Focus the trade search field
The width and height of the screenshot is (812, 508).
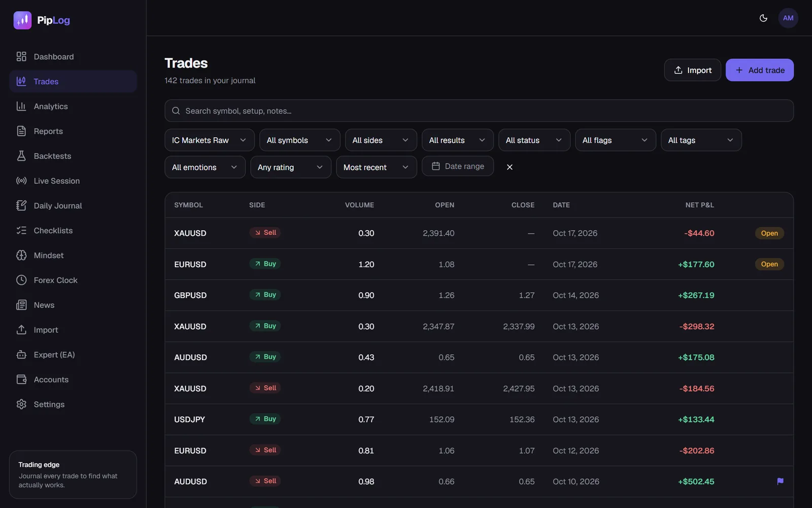click(x=479, y=111)
